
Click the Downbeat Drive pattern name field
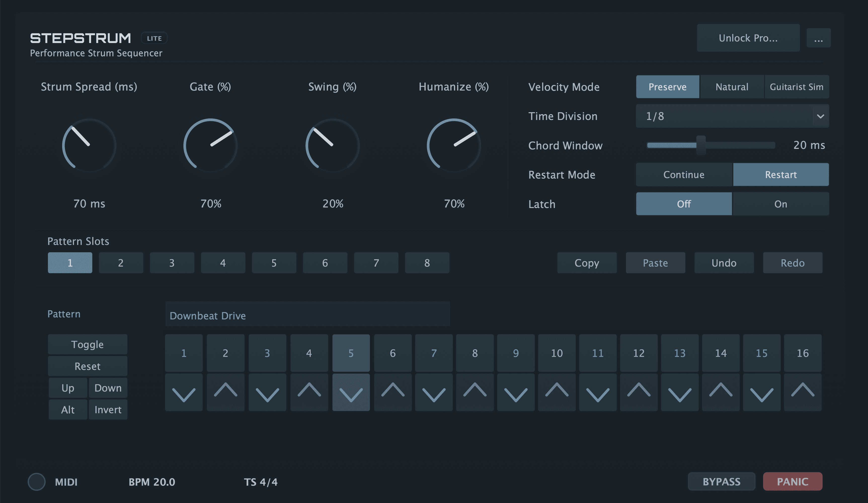coord(308,314)
